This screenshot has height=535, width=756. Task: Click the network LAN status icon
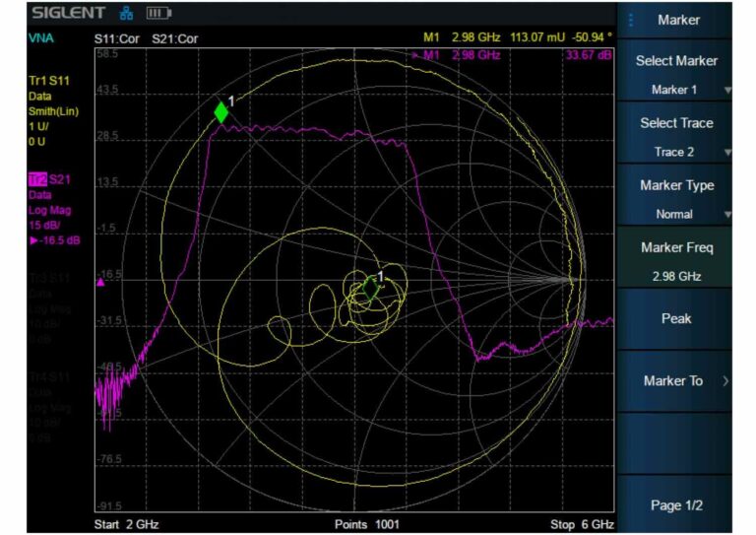(126, 13)
